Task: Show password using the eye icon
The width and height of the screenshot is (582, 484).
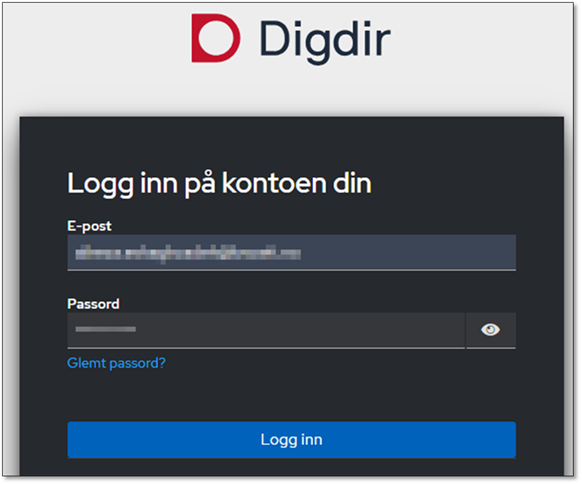Action: (490, 330)
